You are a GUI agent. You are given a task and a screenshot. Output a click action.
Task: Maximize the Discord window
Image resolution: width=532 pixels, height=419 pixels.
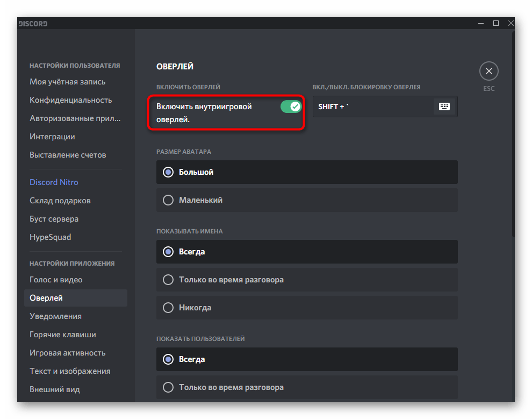coord(496,23)
